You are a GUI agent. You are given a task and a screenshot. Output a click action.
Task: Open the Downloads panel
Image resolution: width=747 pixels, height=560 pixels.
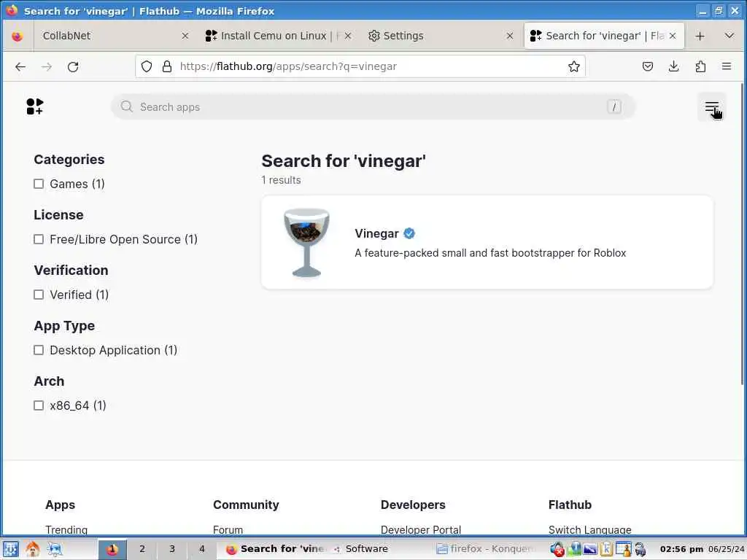tap(673, 66)
